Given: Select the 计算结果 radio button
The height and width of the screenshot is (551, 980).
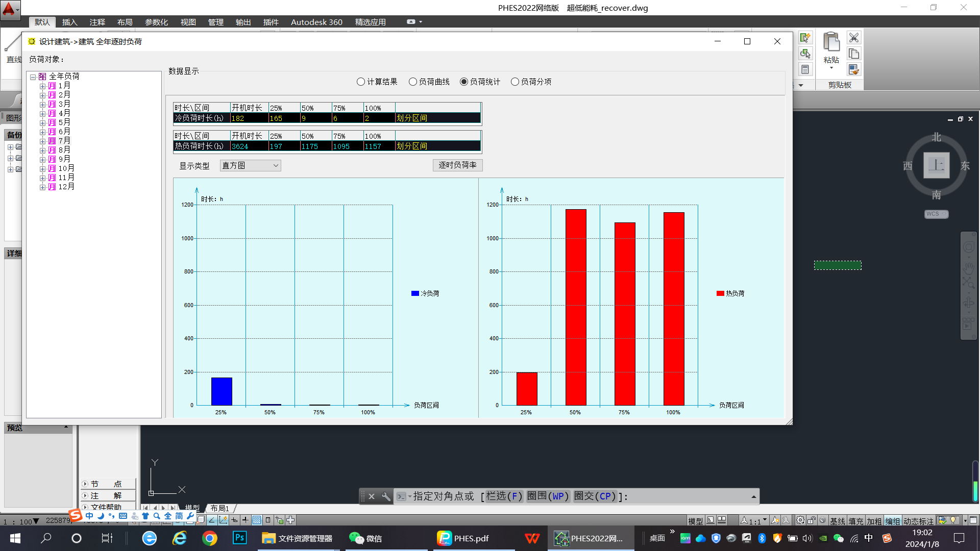Looking at the screenshot, I should click(x=361, y=82).
